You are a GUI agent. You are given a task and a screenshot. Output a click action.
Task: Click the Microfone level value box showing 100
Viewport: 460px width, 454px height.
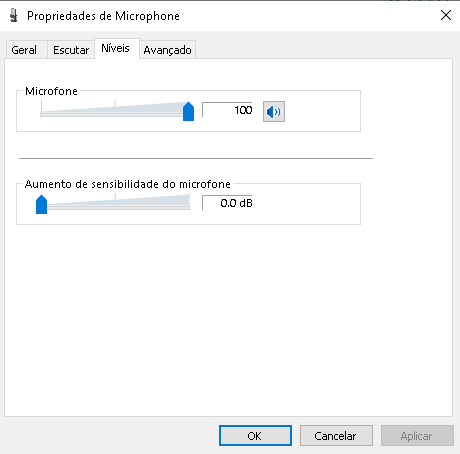227,110
